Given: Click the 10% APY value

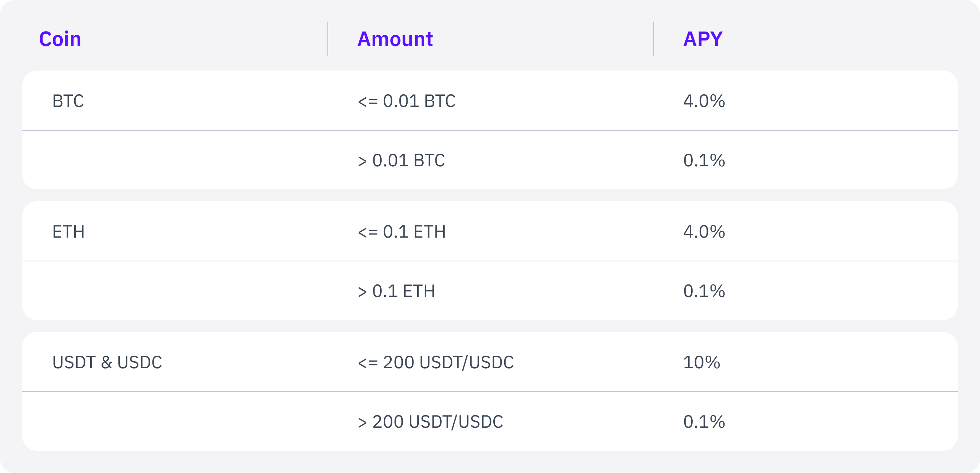Looking at the screenshot, I should [702, 362].
